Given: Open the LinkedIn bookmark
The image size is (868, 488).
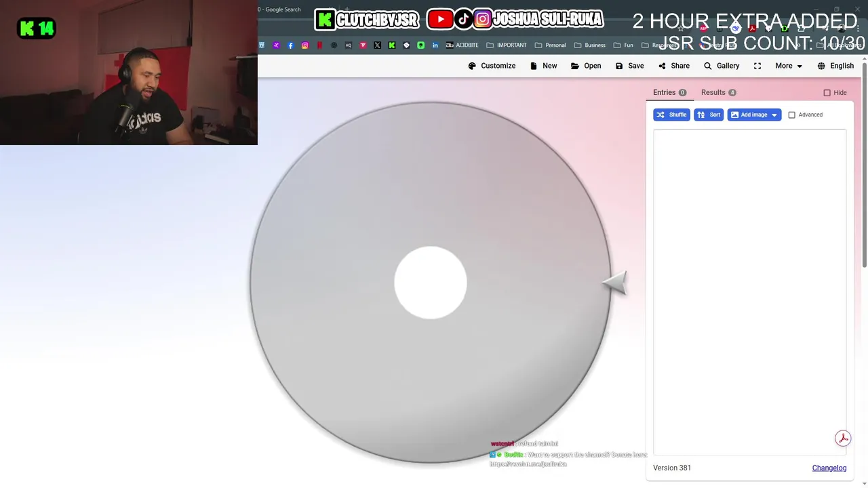Looking at the screenshot, I should point(435,45).
